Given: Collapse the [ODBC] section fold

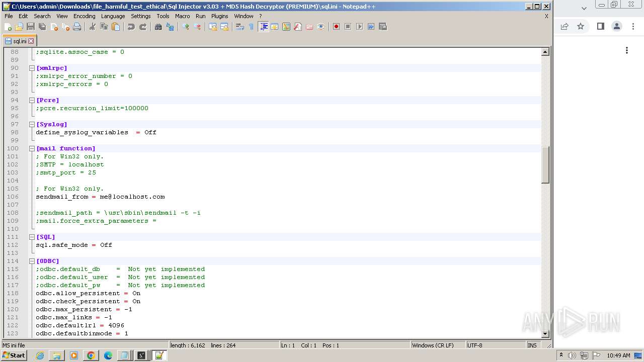Looking at the screenshot, I should pyautogui.click(x=32, y=261).
